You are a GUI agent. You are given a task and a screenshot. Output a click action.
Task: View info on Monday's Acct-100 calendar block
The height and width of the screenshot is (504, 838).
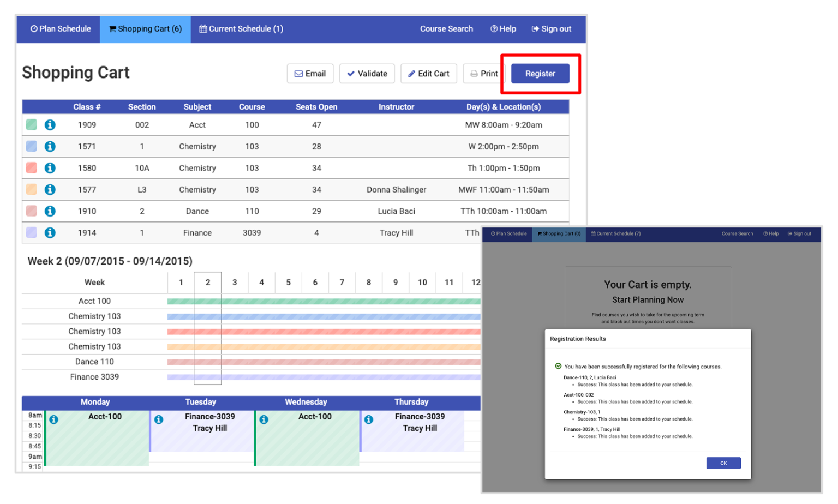pos(53,419)
